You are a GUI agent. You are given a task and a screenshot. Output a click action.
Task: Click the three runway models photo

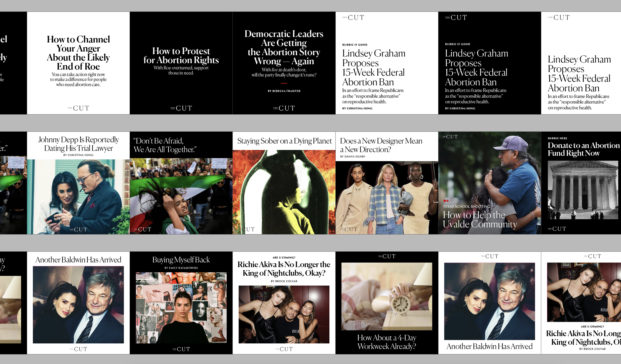coord(387,198)
